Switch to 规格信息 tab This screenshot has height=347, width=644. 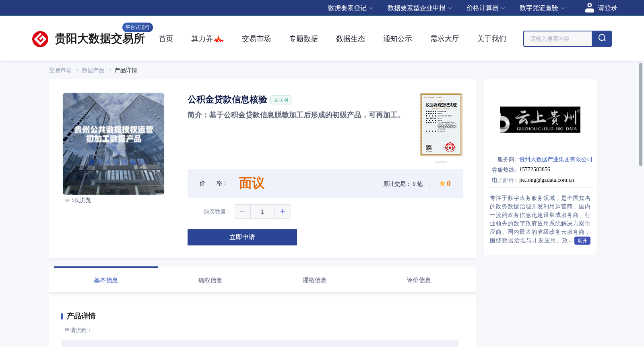pyautogui.click(x=314, y=280)
